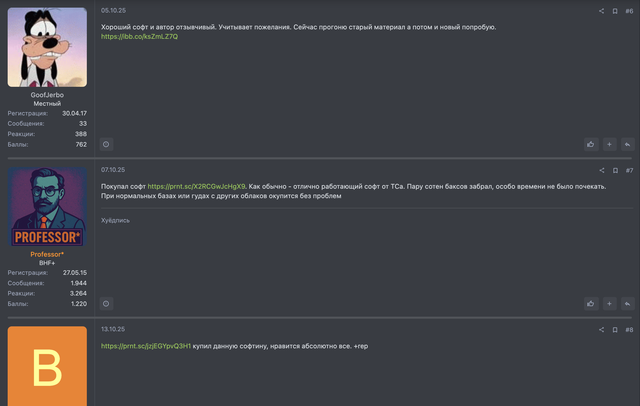
Task: Share post #7 via share icon
Action: 601,170
